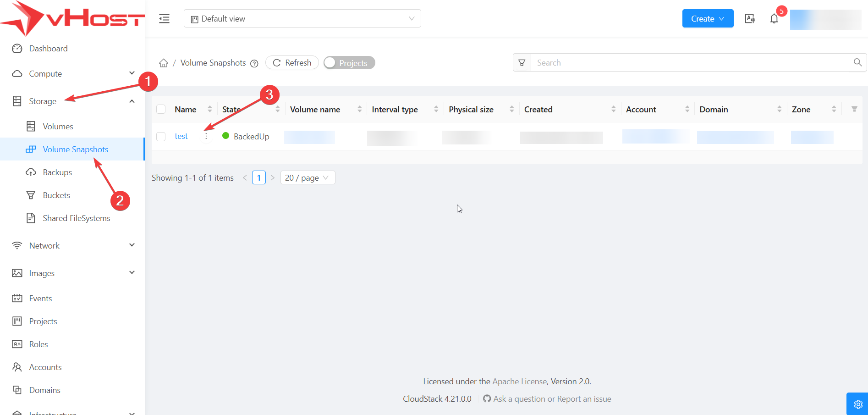Open the notifications bell

coord(774,19)
